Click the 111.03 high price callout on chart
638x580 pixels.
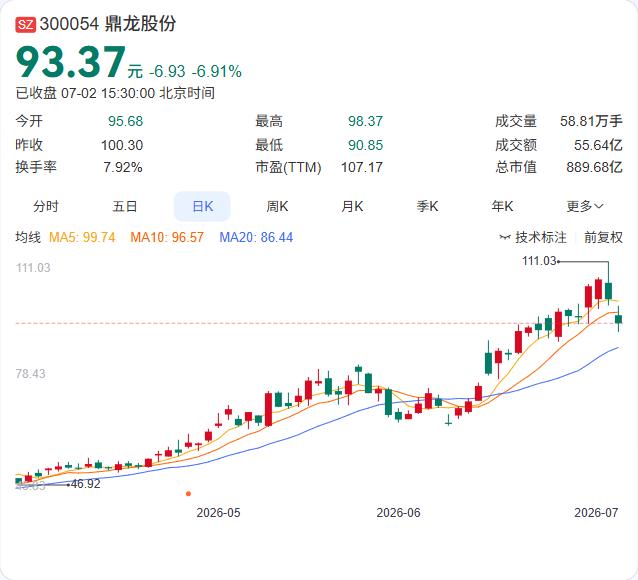tap(539, 260)
